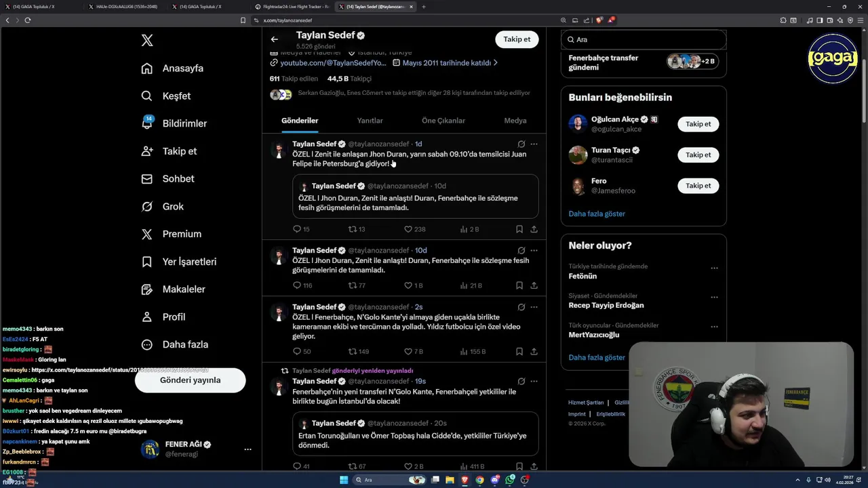Reload the browser page

28,20
